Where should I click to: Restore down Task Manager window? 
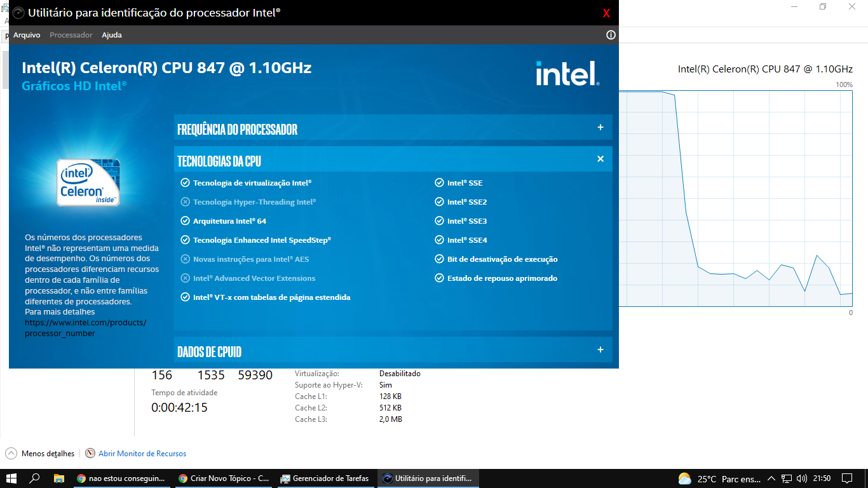point(823,6)
